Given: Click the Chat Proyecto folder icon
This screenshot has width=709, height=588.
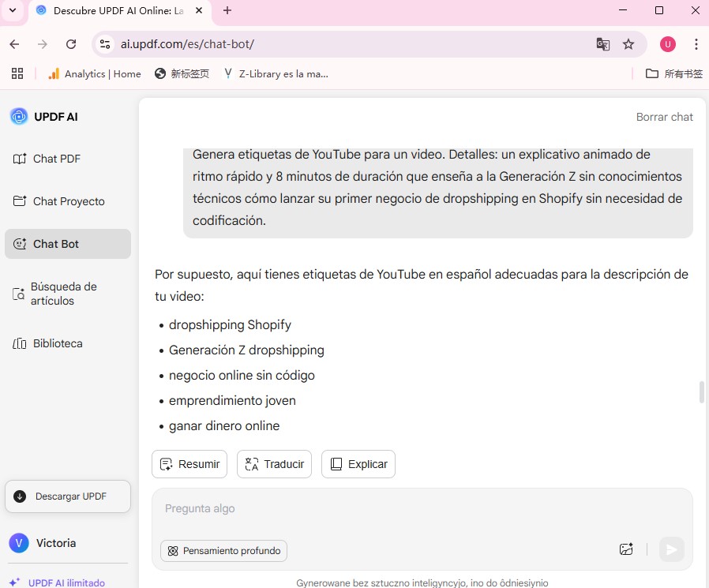Looking at the screenshot, I should pos(20,200).
